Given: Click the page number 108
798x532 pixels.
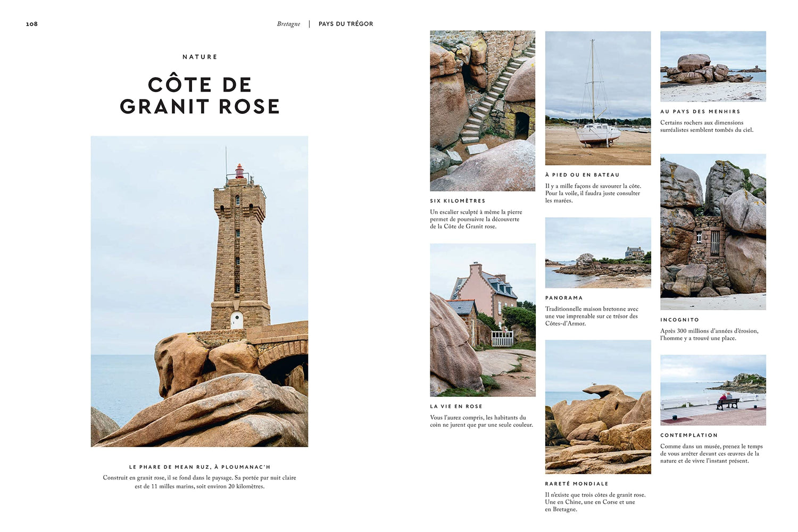Looking at the screenshot, I should [31, 23].
